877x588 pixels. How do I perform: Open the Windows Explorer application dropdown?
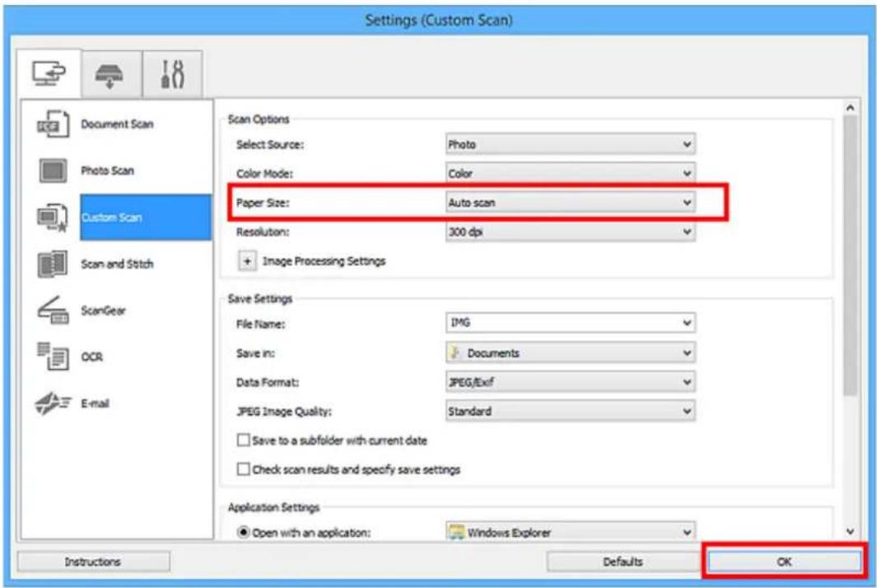(x=570, y=532)
